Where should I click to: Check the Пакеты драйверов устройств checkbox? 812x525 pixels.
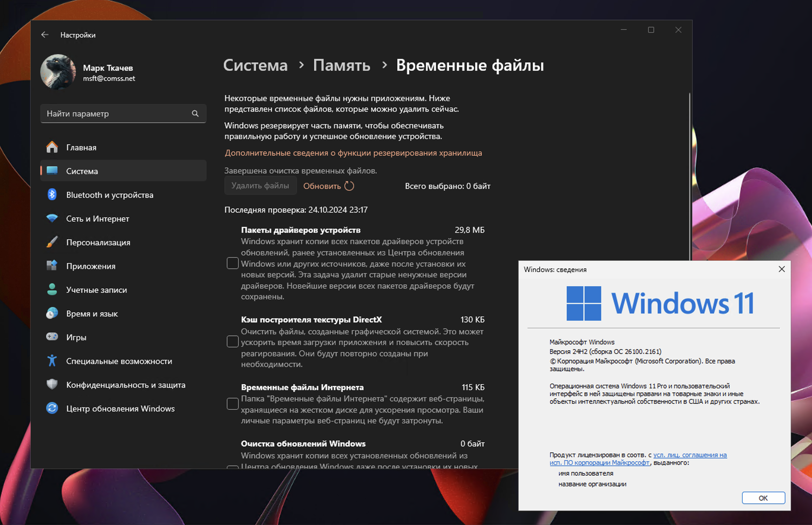pos(232,263)
